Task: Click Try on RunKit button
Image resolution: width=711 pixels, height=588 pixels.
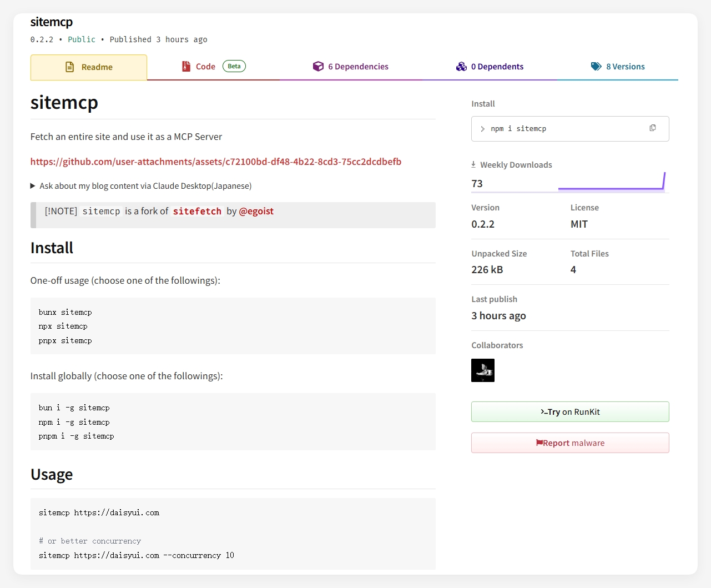Action: tap(570, 412)
